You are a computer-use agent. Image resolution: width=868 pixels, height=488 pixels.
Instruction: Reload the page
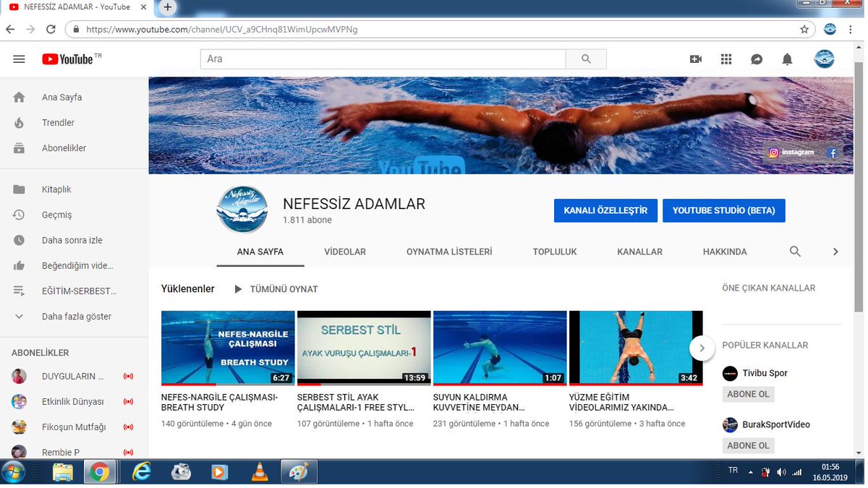coord(51,30)
